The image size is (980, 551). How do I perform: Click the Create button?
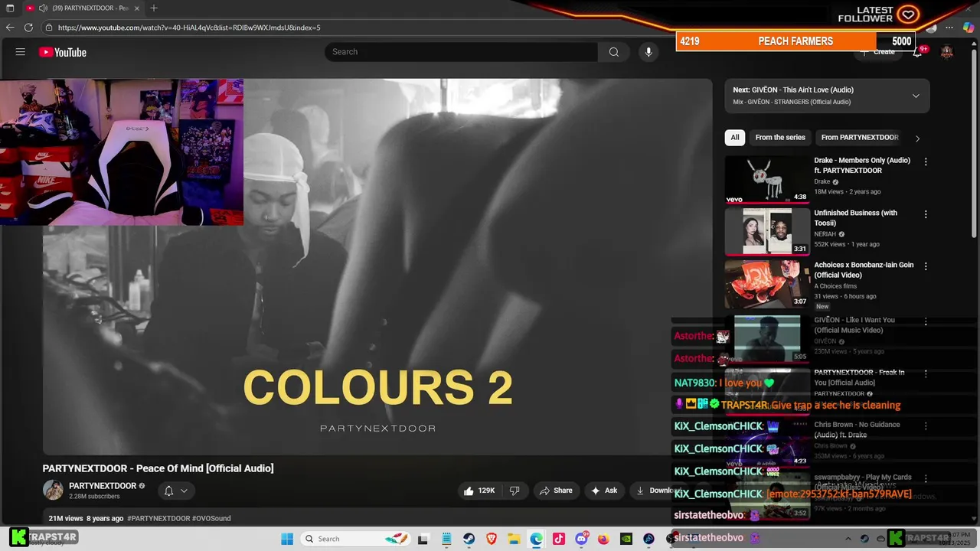point(877,52)
